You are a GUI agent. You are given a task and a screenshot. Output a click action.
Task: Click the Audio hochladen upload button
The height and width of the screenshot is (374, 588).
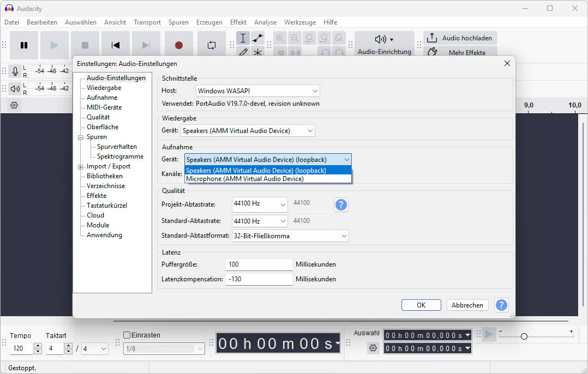(x=460, y=38)
